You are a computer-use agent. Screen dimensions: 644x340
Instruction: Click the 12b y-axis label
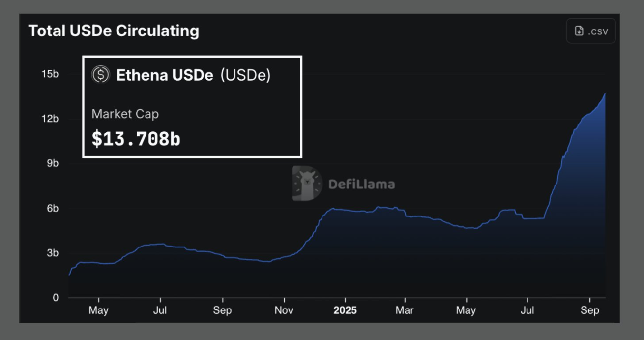pos(50,119)
